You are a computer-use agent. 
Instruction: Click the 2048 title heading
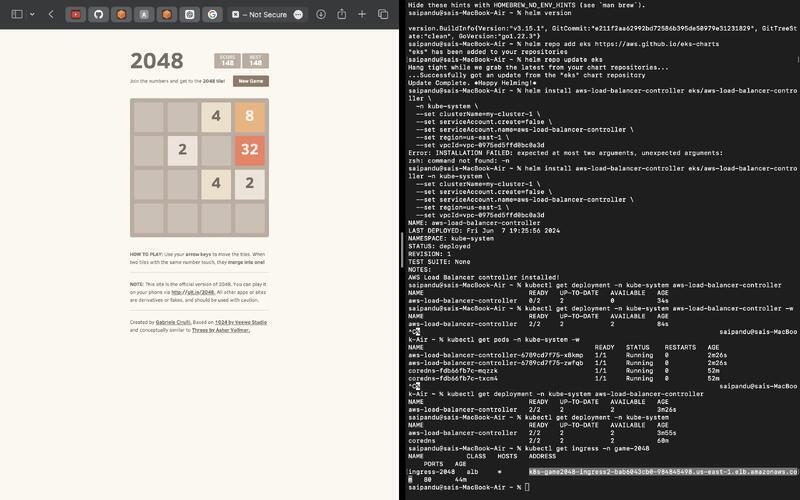[157, 61]
